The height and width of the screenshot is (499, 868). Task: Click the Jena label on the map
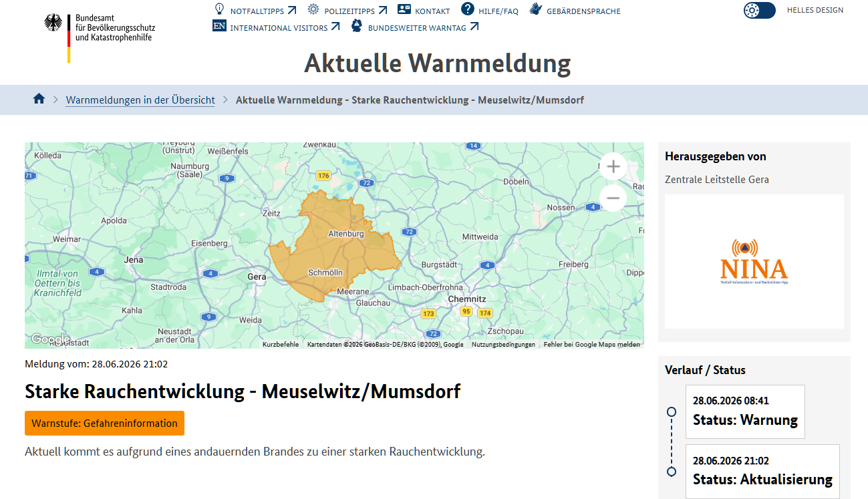(134, 260)
